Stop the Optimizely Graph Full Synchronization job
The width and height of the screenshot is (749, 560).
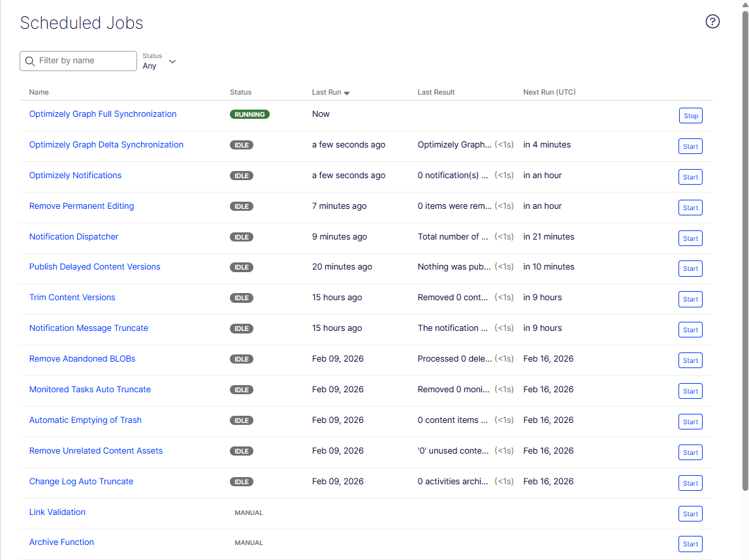pyautogui.click(x=690, y=116)
